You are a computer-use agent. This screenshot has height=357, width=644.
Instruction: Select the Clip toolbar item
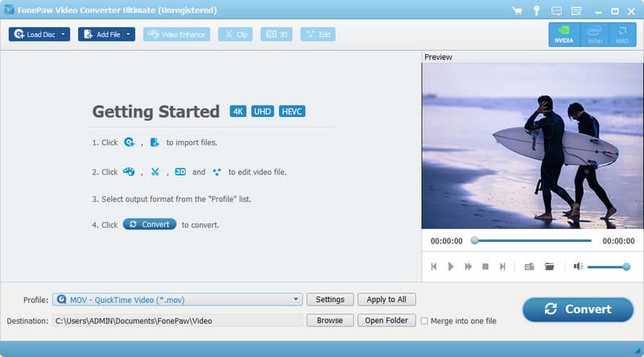point(235,35)
